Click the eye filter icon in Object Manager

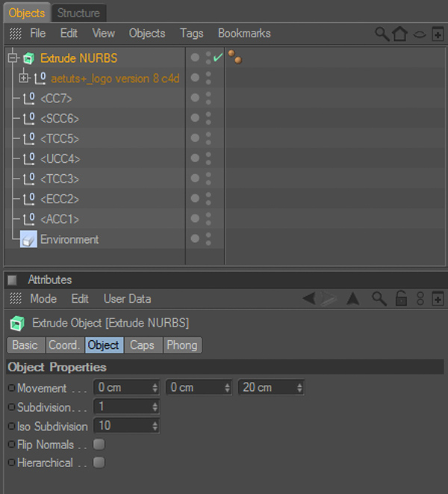(420, 34)
